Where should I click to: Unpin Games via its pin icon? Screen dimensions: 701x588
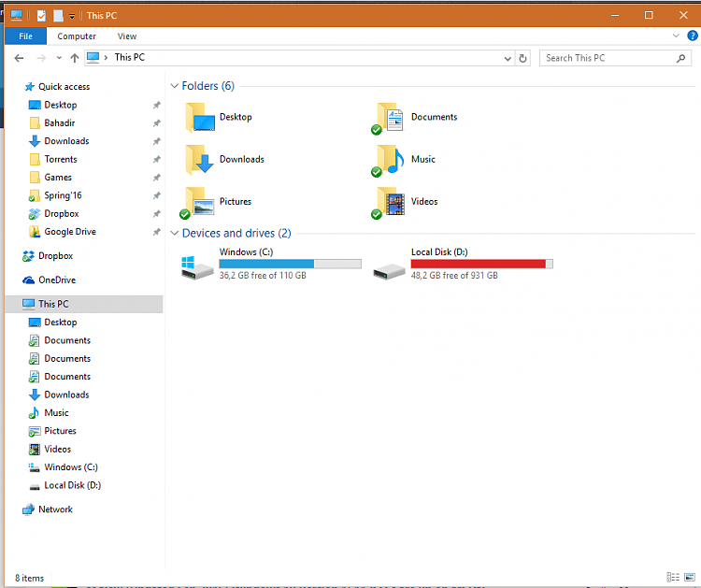(x=156, y=178)
